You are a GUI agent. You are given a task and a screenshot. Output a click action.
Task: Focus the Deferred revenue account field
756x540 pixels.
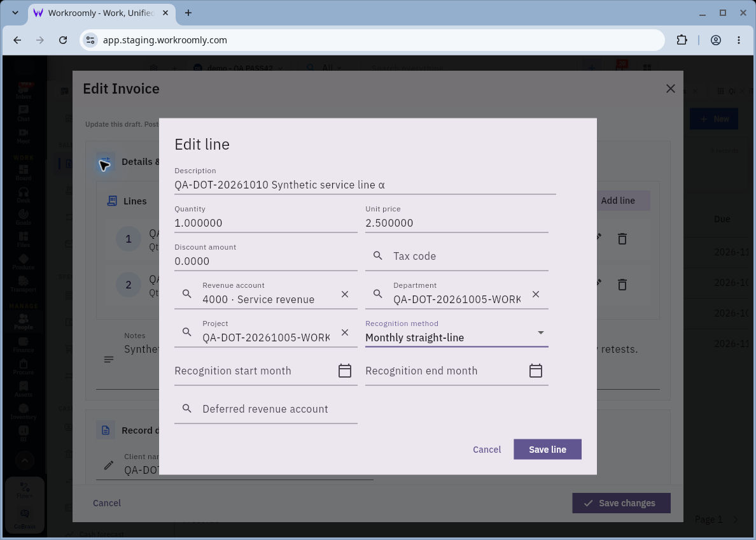click(x=265, y=409)
